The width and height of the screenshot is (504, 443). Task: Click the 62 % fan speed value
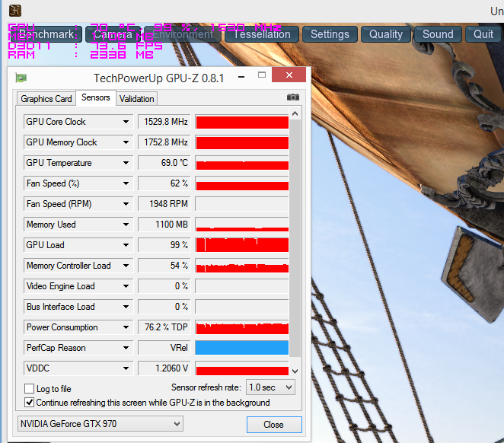pos(164,183)
